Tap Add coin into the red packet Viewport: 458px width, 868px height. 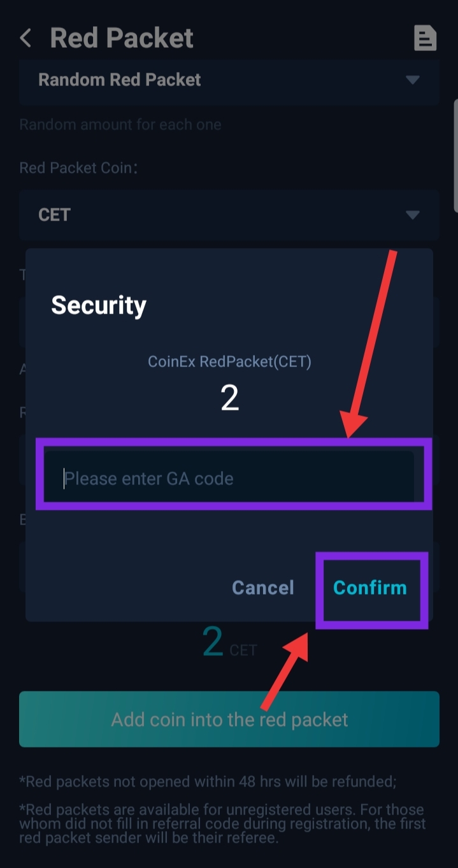(x=229, y=720)
